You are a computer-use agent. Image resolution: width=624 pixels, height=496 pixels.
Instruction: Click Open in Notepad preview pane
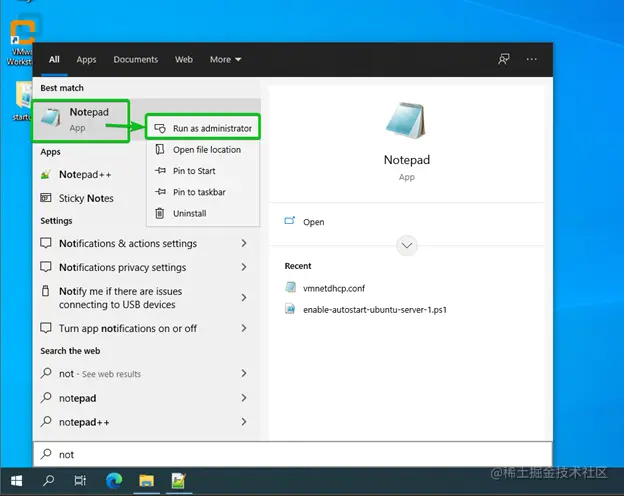(x=313, y=222)
